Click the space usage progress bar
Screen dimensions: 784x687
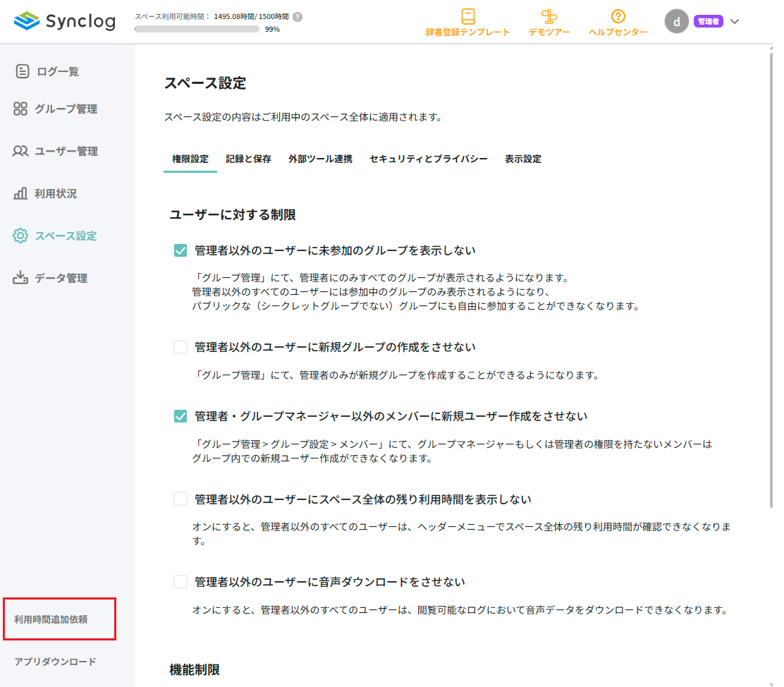tap(197, 29)
